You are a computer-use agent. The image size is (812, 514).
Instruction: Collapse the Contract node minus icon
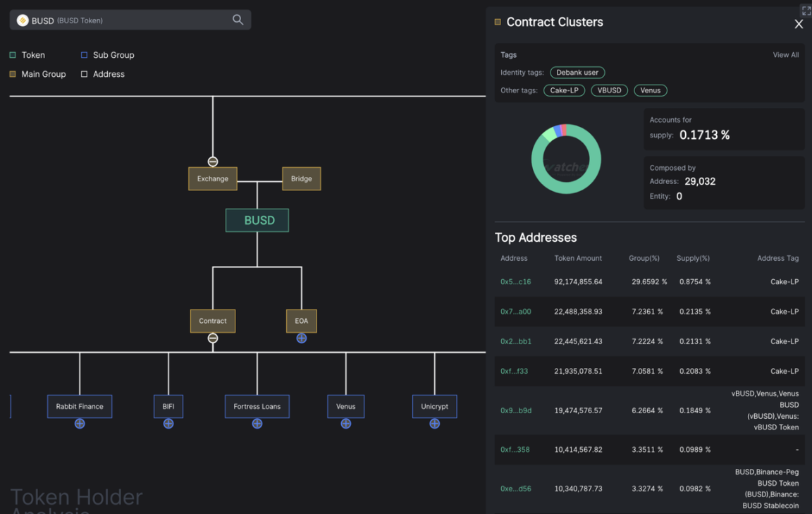coord(213,338)
